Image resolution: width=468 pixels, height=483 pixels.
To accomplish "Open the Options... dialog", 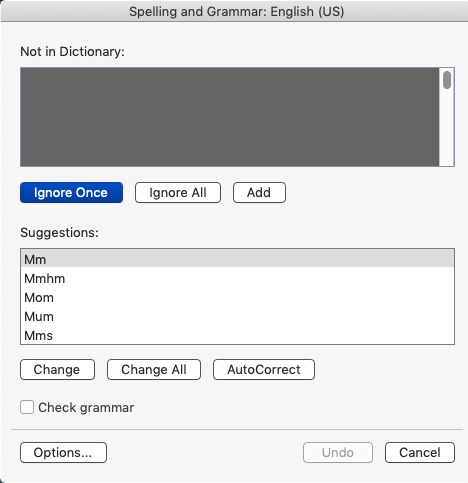I will tap(63, 452).
